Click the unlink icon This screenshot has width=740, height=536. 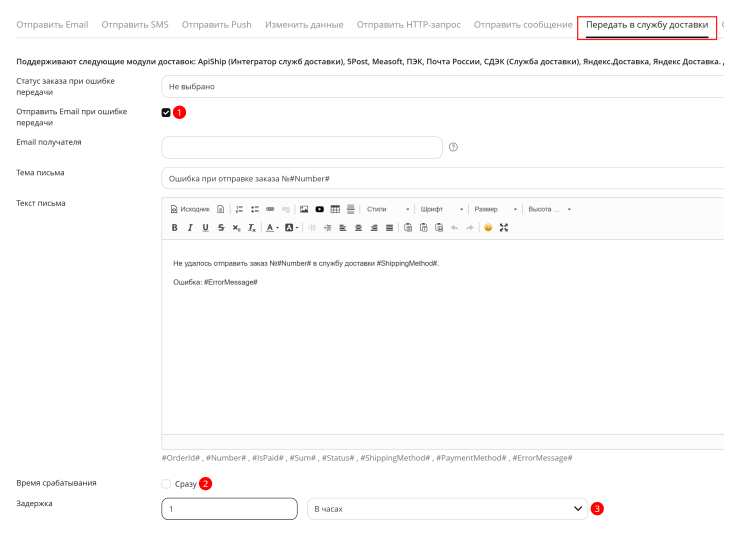click(286, 209)
